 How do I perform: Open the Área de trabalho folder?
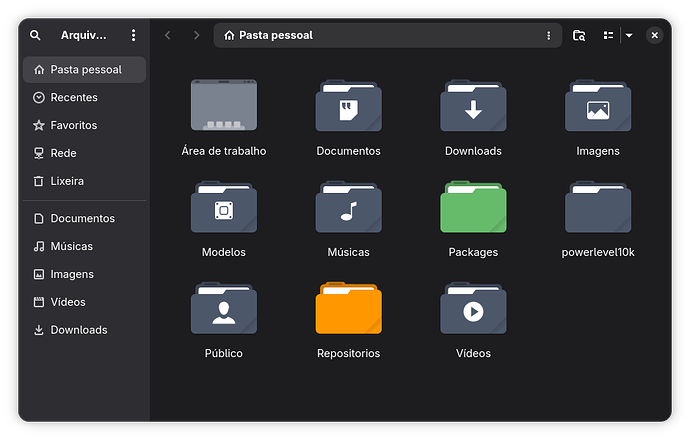[224, 107]
